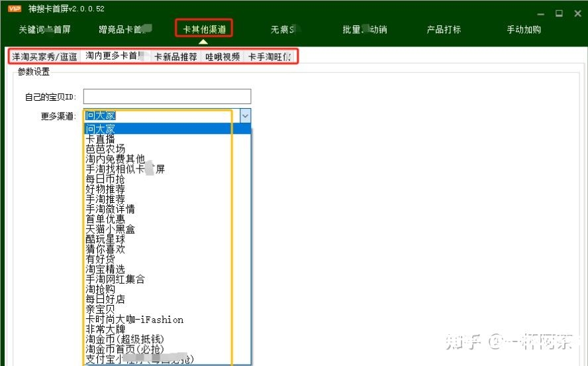588x366 pixels.
Task: Choose the 猜你喜欢 channel option
Action: click(105, 249)
